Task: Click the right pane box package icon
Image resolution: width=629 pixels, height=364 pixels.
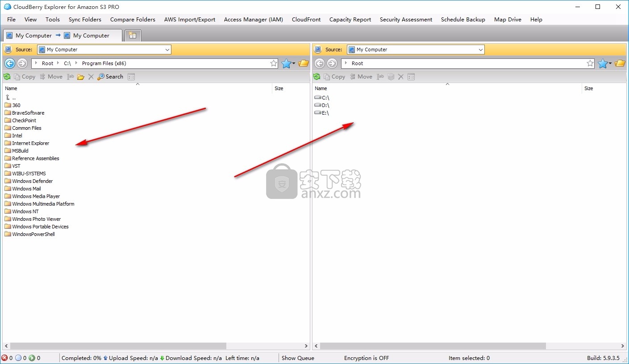Action: pyautogui.click(x=391, y=77)
